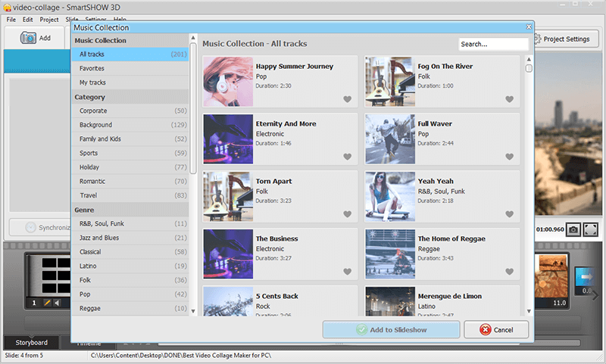Filter by Corporate category
This screenshot has height=364, width=606.
point(130,110)
